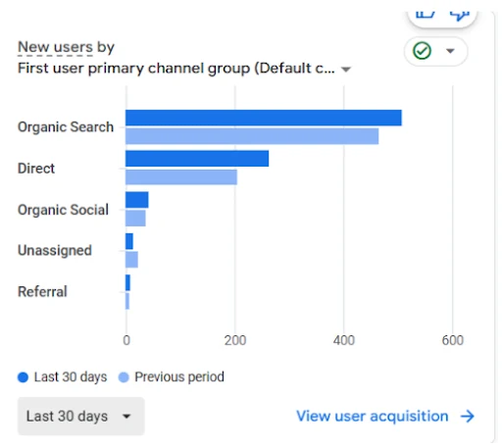The image size is (502, 448).
Task: Click the Previous period legend text
Action: coord(179,377)
